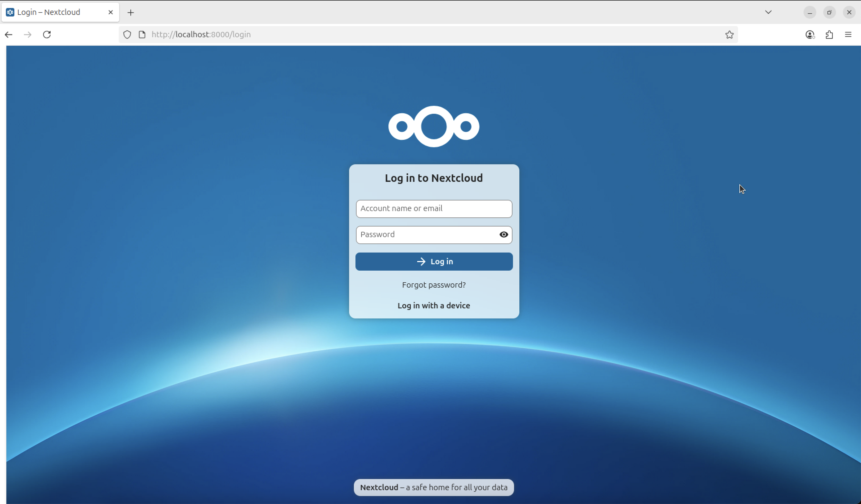Viewport: 861px width, 504px height.
Task: Focus the Account name or email field
Action: 434,209
